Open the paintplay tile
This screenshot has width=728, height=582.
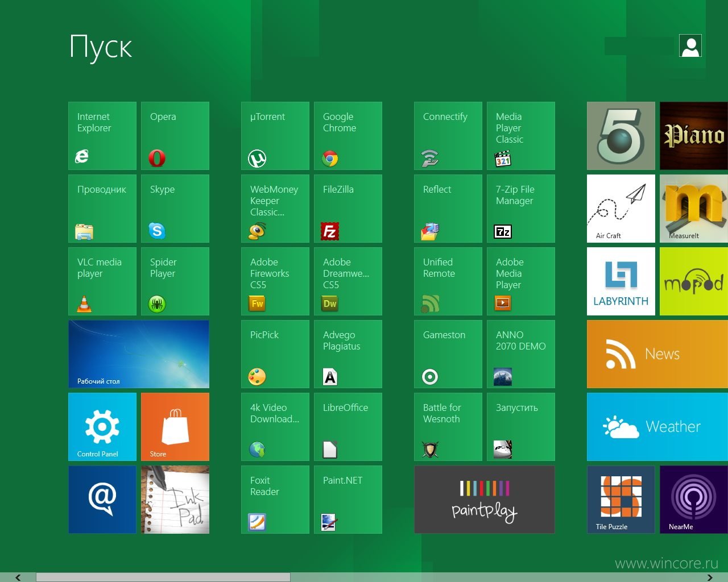[485, 500]
